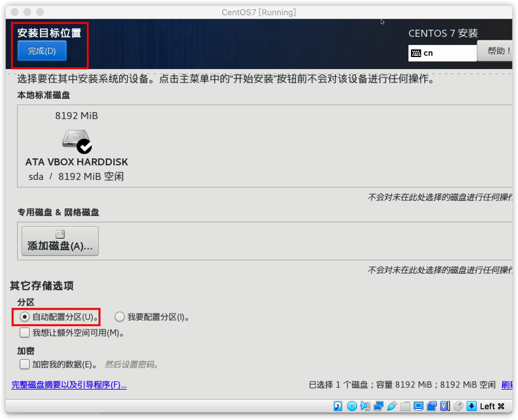Click the mouse integration status icon
518x420 pixels.
[458, 406]
